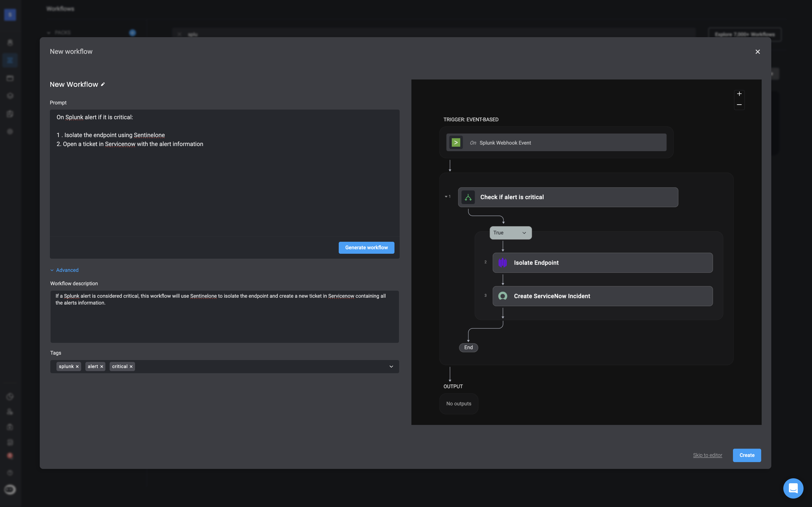Remove the critical tag
This screenshot has width=812, height=507.
pyautogui.click(x=131, y=367)
